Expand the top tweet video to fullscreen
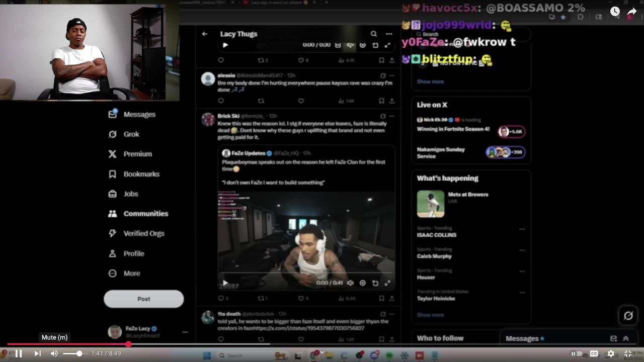Image resolution: width=644 pixels, height=362 pixels. 387,45
